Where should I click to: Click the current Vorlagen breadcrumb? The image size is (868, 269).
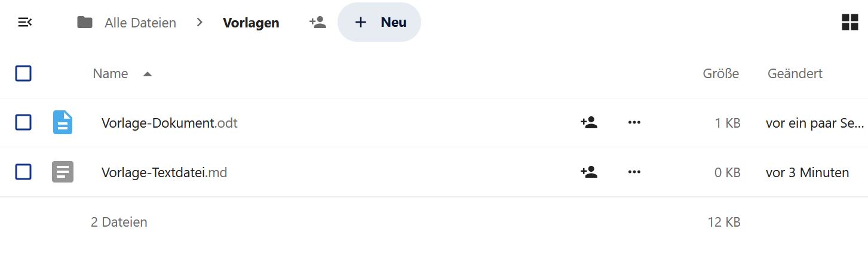click(251, 23)
